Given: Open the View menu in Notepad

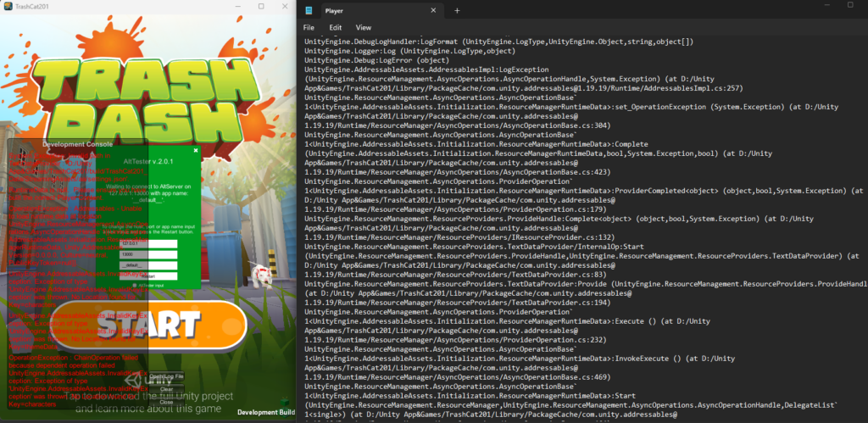Looking at the screenshot, I should click(364, 27).
